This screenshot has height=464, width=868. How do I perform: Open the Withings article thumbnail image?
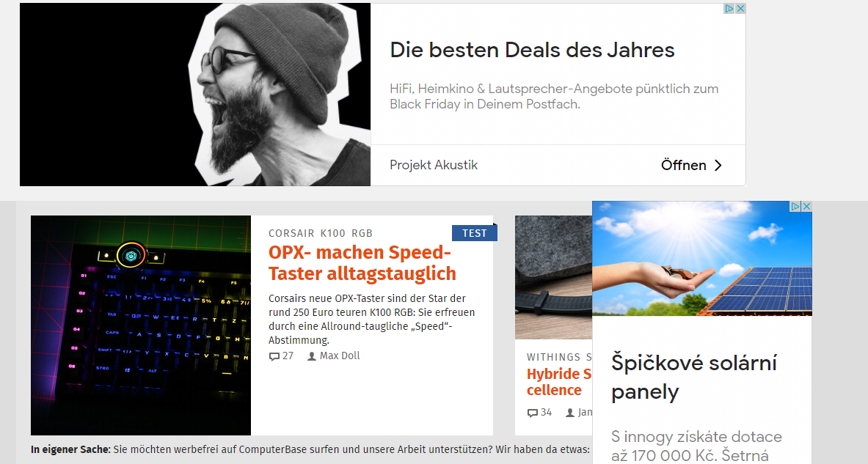tap(553, 277)
